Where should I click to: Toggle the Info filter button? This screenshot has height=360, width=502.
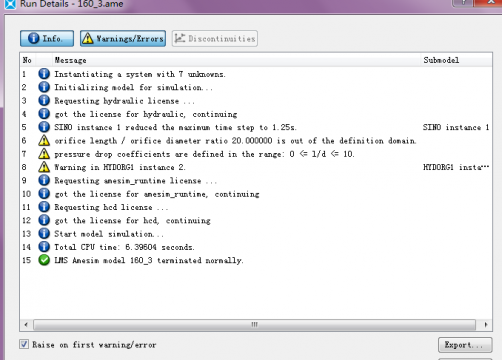(47, 39)
